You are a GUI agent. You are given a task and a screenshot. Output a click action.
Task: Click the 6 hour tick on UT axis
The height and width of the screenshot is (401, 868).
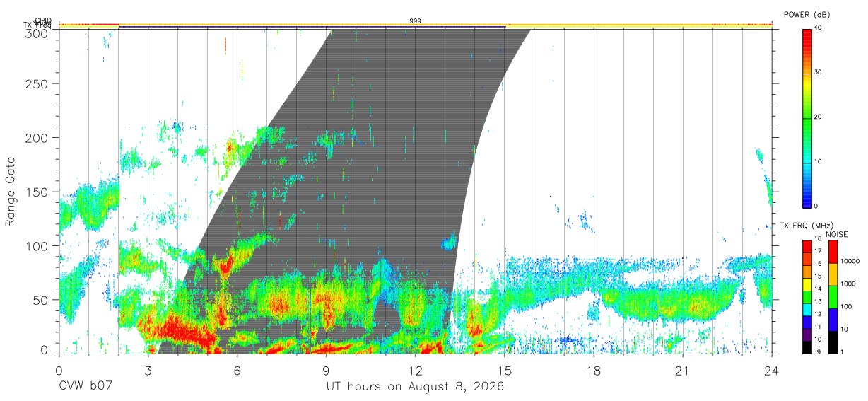237,371
